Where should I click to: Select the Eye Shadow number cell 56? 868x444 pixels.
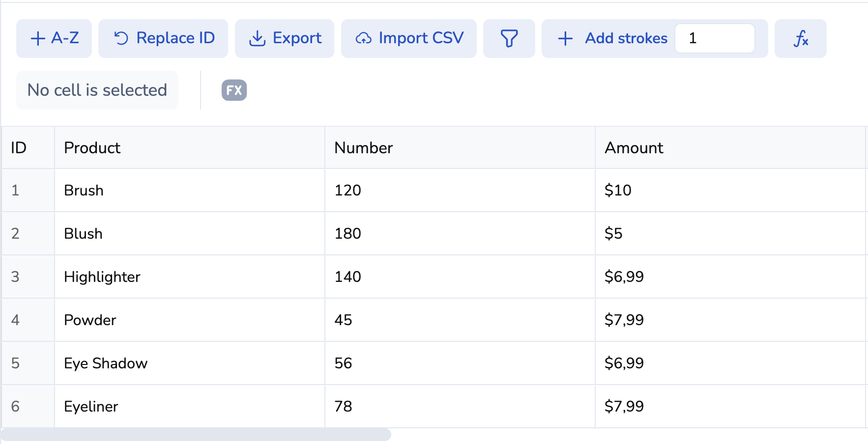(x=460, y=363)
